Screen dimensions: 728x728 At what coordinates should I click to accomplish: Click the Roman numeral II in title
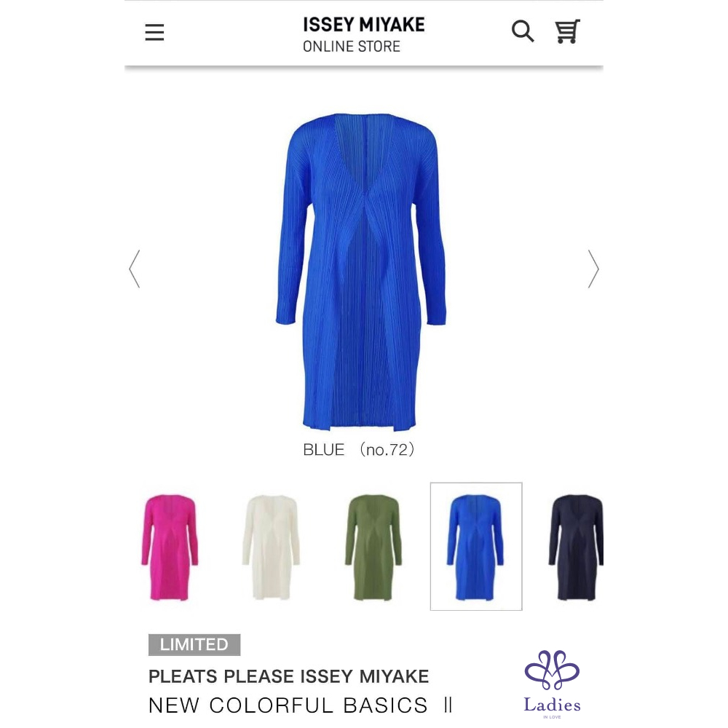448,705
